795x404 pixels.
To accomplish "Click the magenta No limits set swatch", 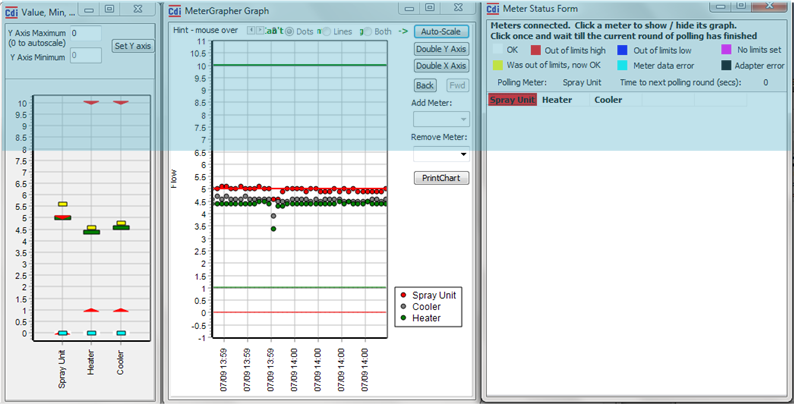I will (x=726, y=49).
